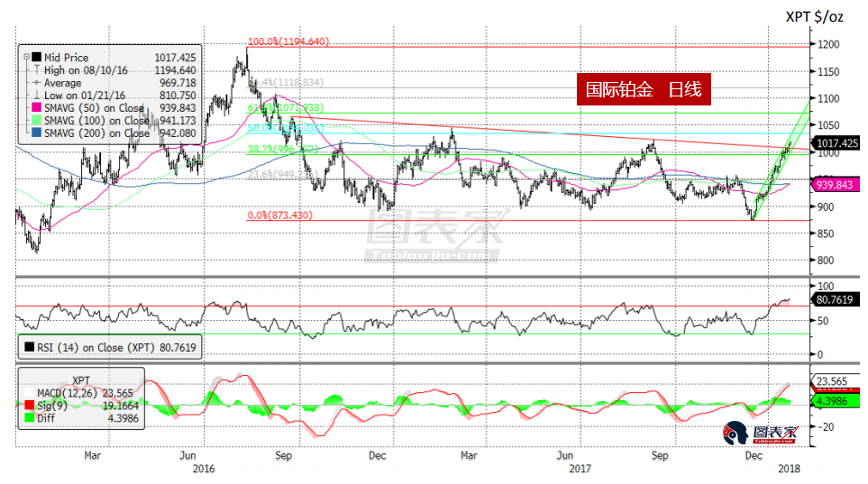Click the black Mid Price swatch
This screenshot has height=484, width=868.
(37, 58)
